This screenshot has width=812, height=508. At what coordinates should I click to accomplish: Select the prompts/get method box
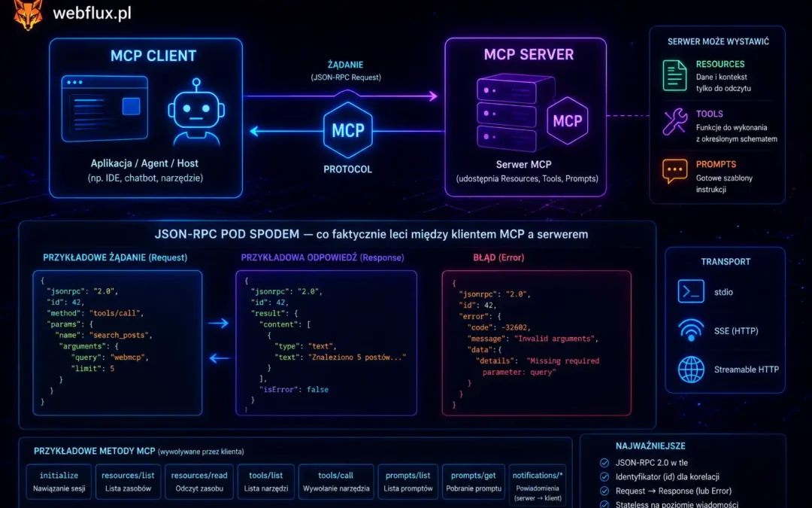(x=474, y=482)
